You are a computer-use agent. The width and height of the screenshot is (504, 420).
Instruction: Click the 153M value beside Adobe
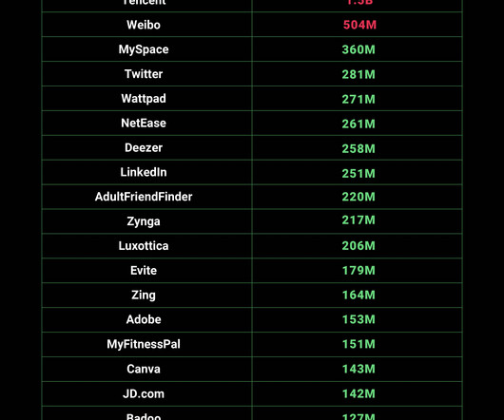(x=359, y=319)
